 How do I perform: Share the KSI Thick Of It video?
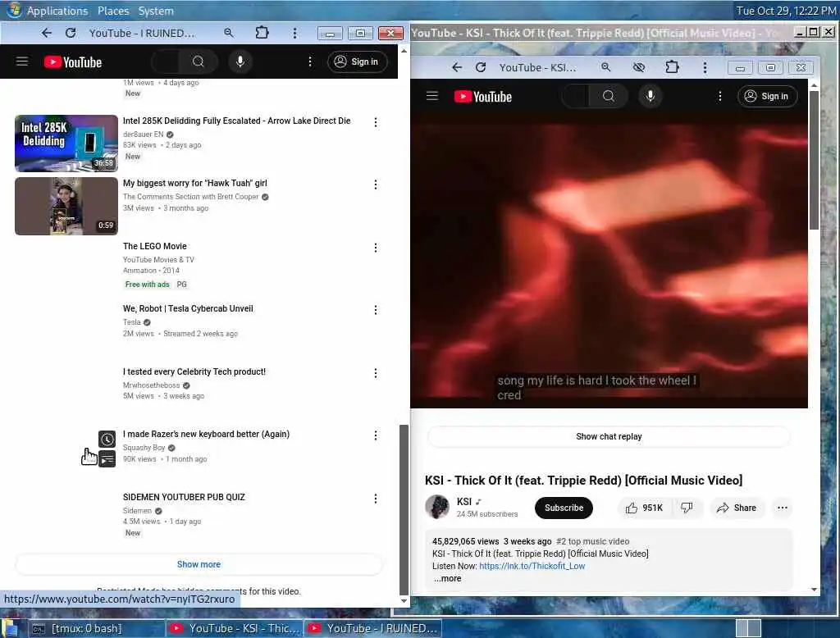point(737,508)
